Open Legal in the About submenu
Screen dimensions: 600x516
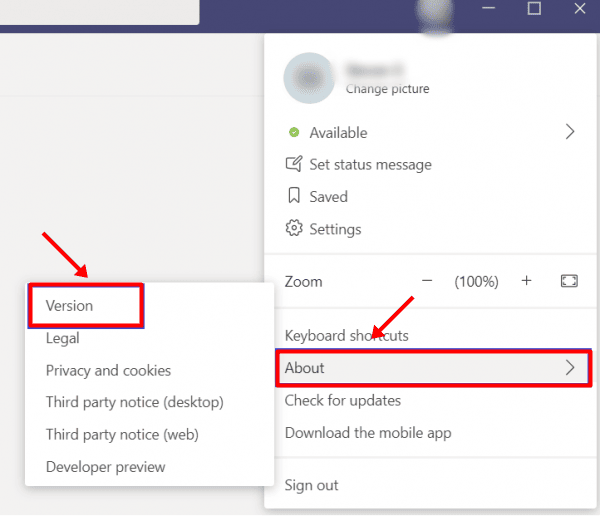point(62,338)
